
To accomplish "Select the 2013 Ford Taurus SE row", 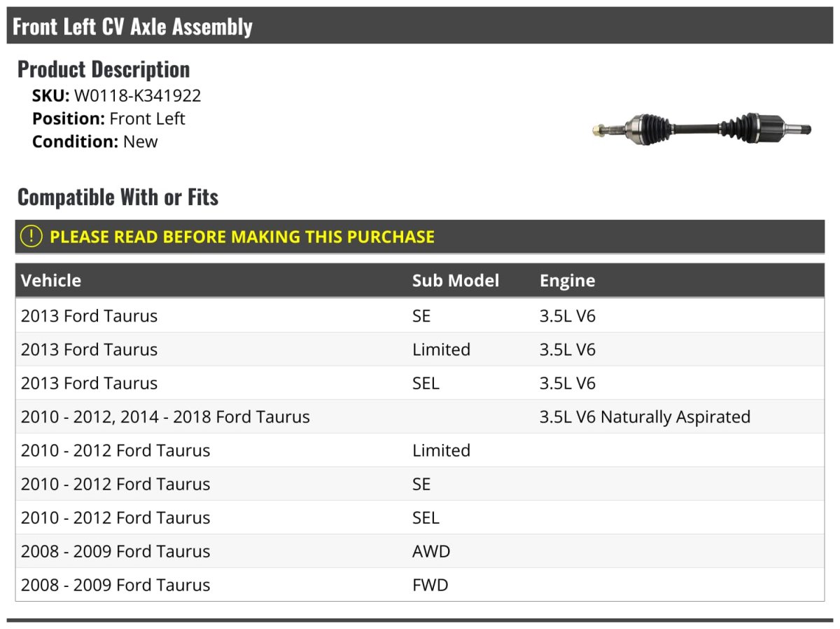I will coord(90,316).
